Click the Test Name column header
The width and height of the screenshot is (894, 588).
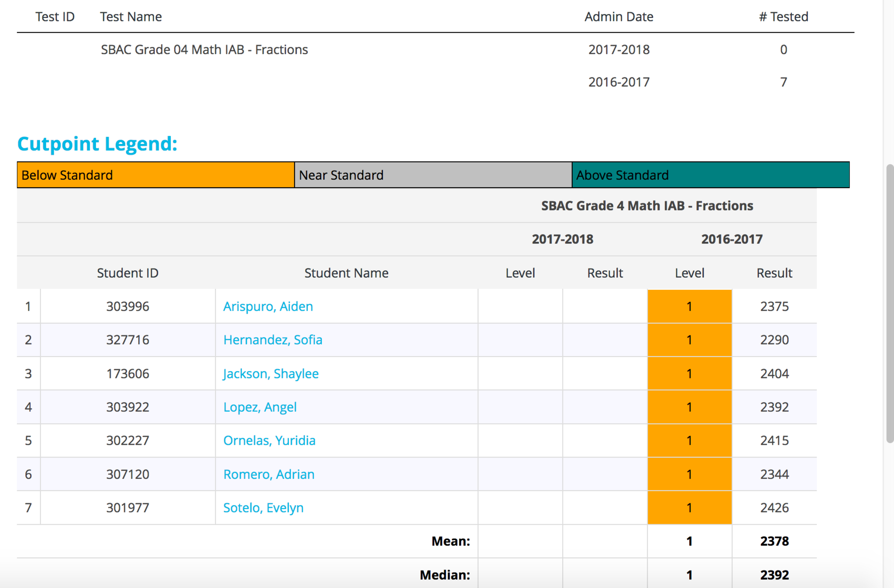click(131, 17)
